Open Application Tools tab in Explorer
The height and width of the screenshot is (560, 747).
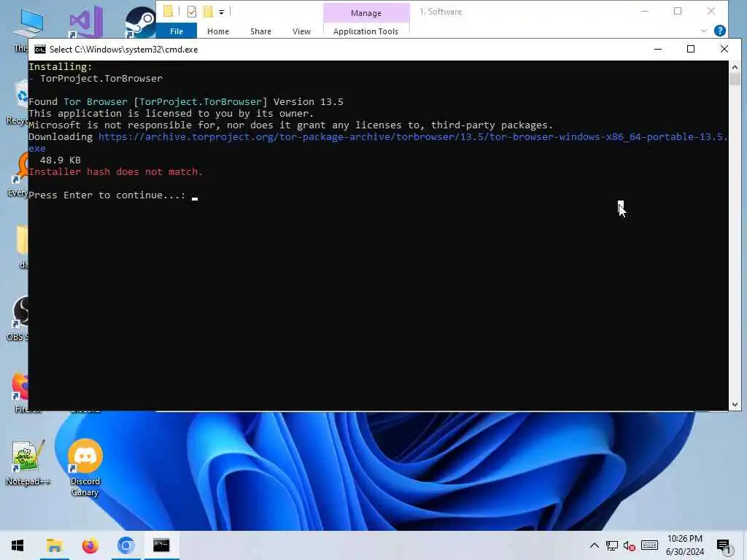(365, 31)
